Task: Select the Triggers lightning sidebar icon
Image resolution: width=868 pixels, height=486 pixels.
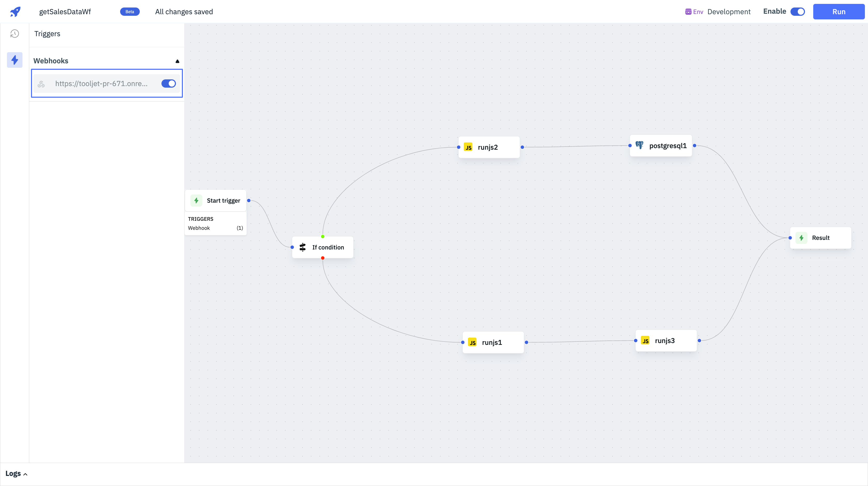Action: point(14,60)
